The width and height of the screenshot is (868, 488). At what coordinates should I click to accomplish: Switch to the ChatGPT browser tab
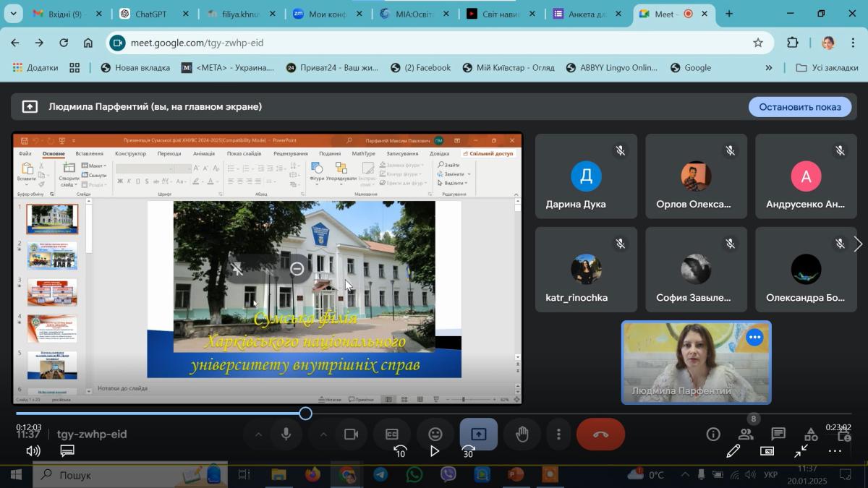(150, 14)
